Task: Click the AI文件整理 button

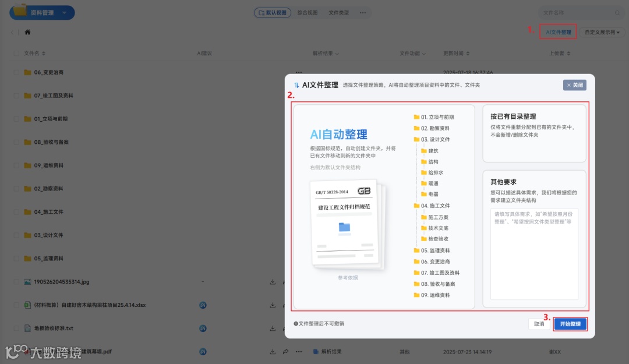Action: coord(558,32)
